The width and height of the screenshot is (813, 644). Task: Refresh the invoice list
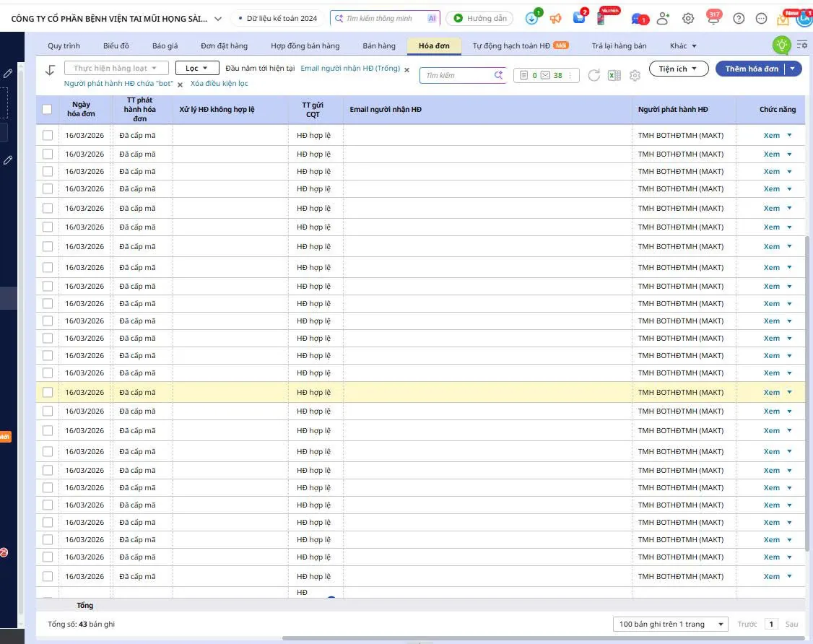pyautogui.click(x=594, y=75)
